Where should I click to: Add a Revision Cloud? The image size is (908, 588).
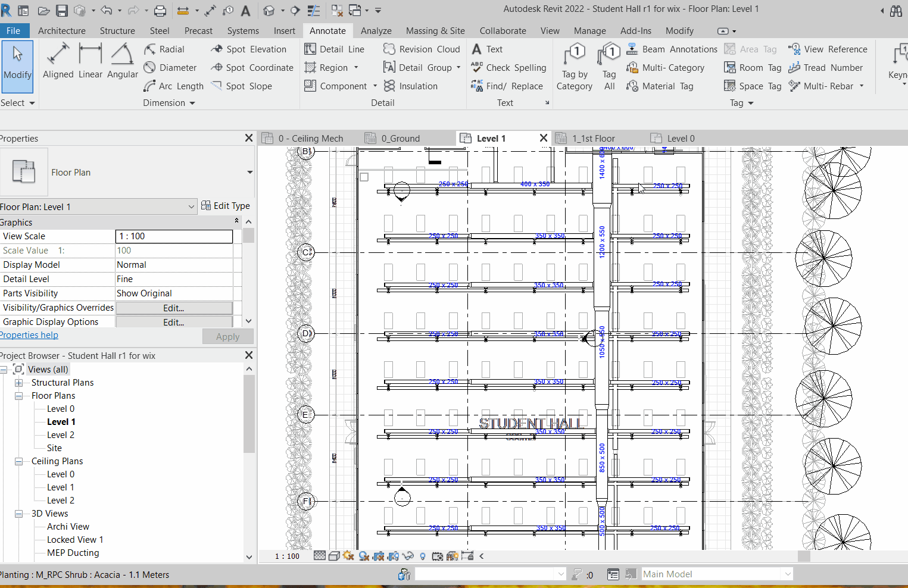(422, 49)
